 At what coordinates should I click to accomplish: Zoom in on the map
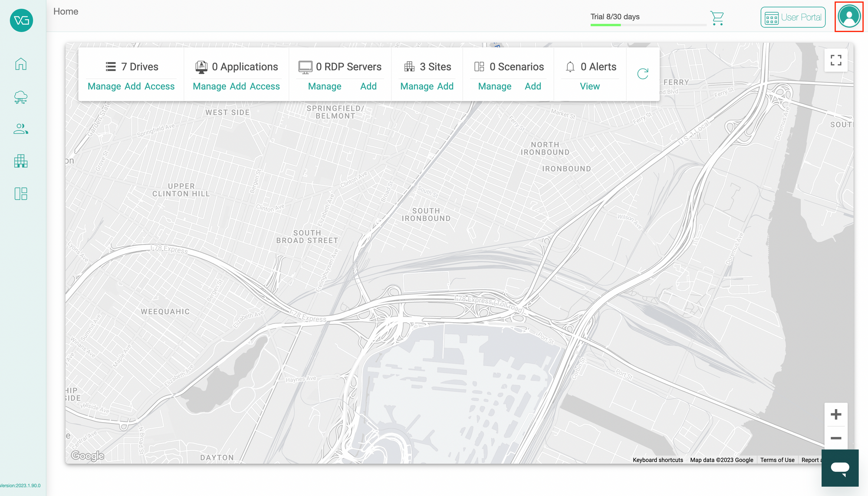(836, 414)
